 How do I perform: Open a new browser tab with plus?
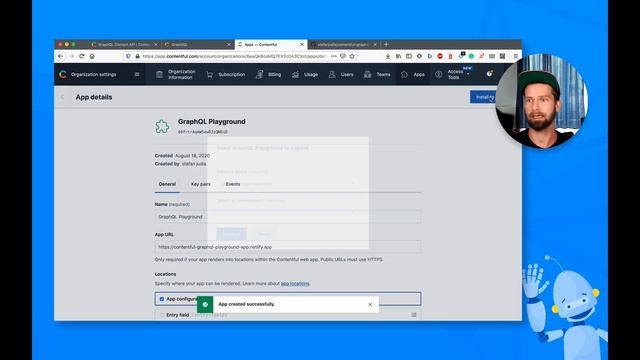[386, 44]
